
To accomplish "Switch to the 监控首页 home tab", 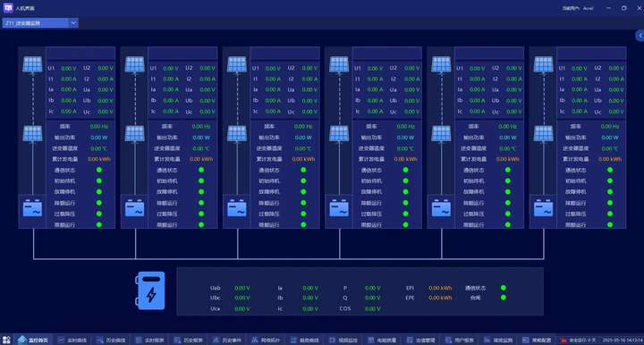I will point(33,340).
